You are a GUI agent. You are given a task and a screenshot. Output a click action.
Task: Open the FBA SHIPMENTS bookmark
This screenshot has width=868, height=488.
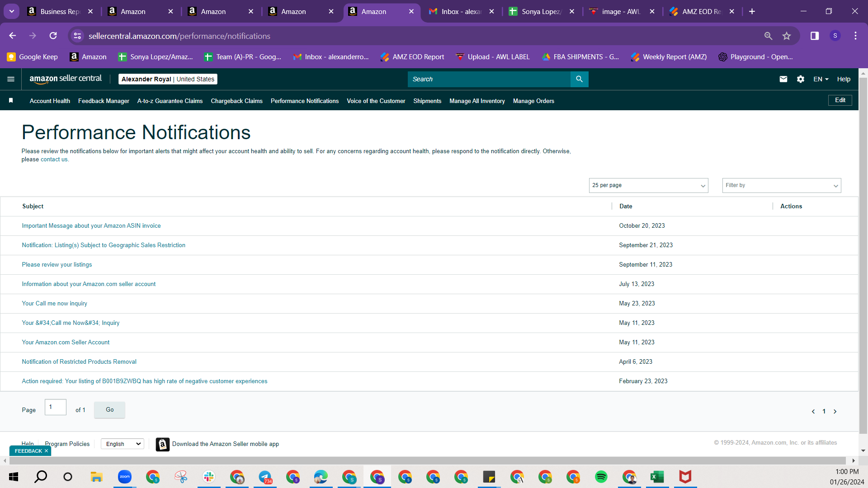click(580, 57)
